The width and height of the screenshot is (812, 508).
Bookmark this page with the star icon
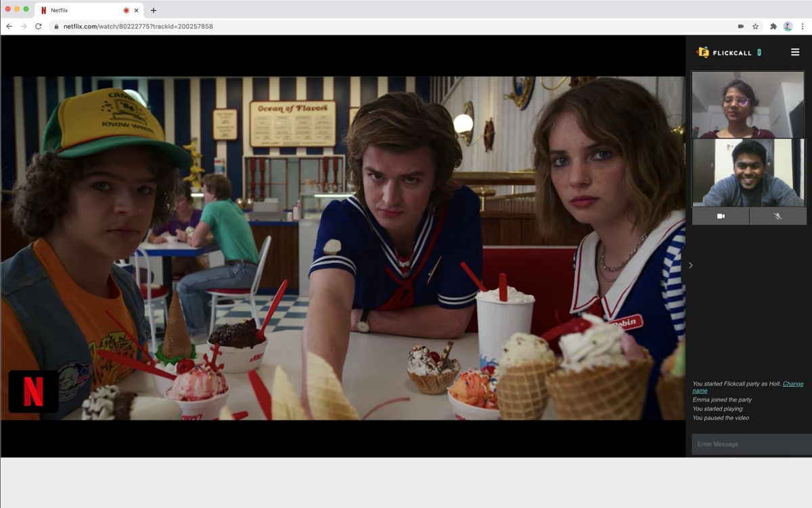point(755,26)
